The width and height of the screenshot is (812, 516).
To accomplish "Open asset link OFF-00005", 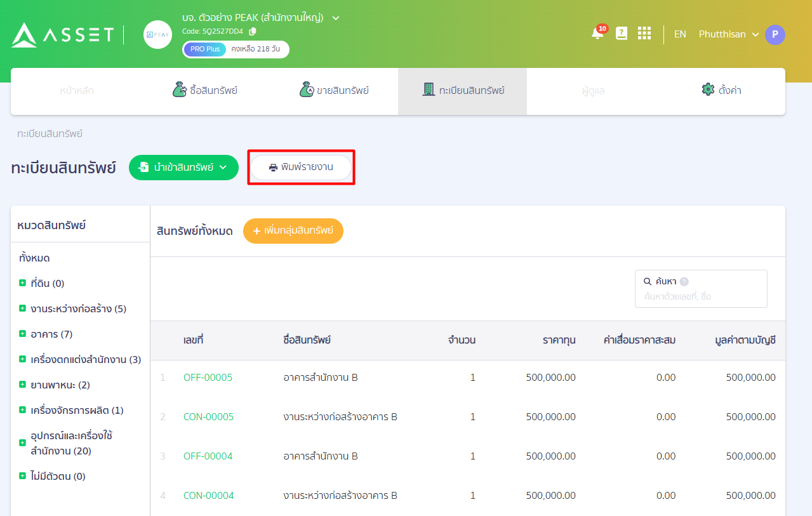I will (x=208, y=378).
